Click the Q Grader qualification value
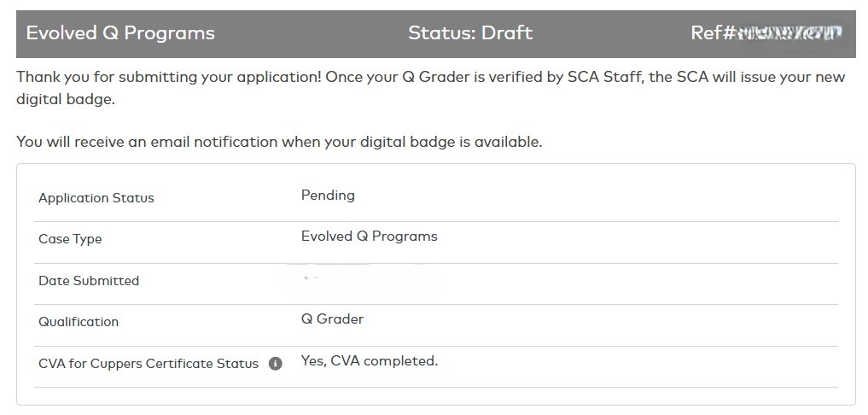This screenshot has width=868, height=415. coord(332,319)
